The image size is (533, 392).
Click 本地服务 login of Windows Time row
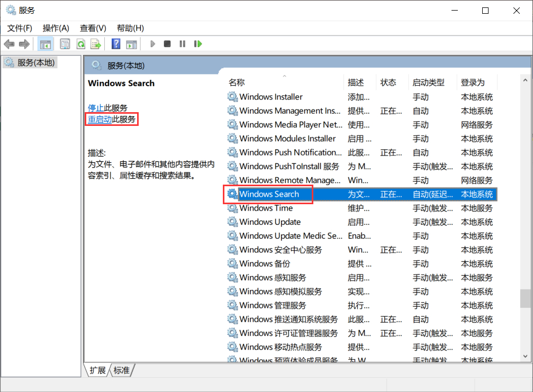click(x=476, y=208)
